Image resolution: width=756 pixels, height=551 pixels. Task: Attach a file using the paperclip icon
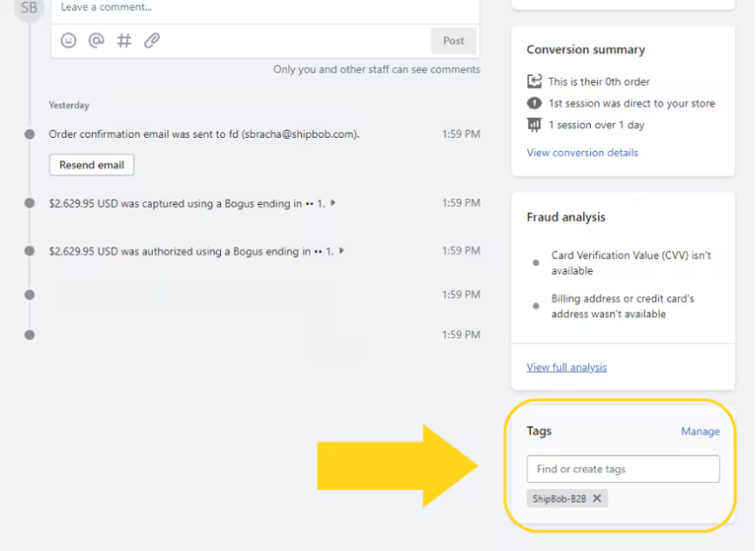pyautogui.click(x=151, y=41)
